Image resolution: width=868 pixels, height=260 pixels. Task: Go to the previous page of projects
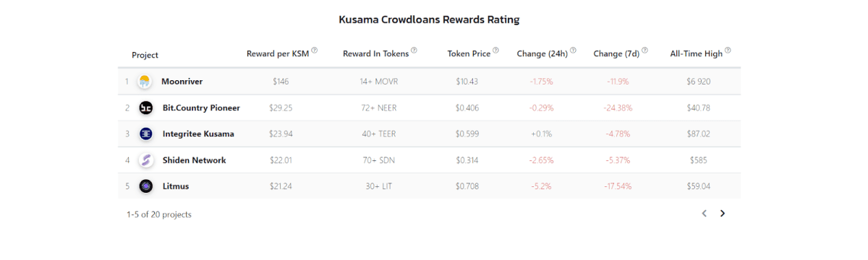tap(704, 213)
